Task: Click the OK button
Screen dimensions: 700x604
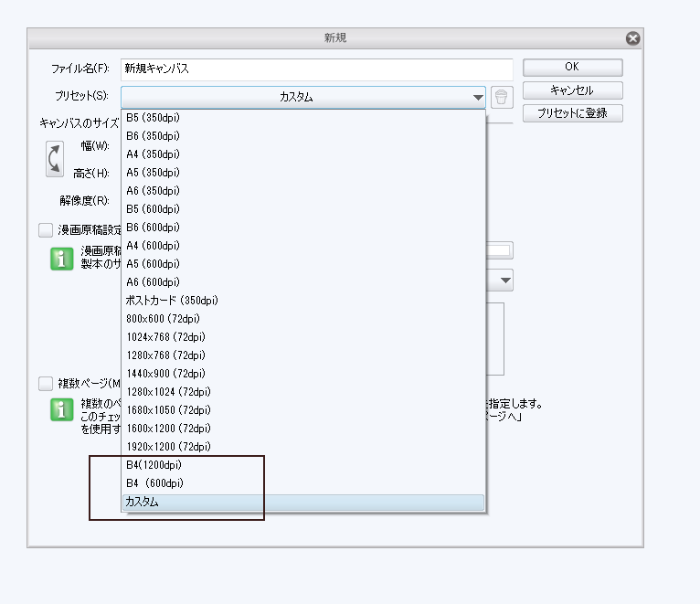Action: coord(572,68)
